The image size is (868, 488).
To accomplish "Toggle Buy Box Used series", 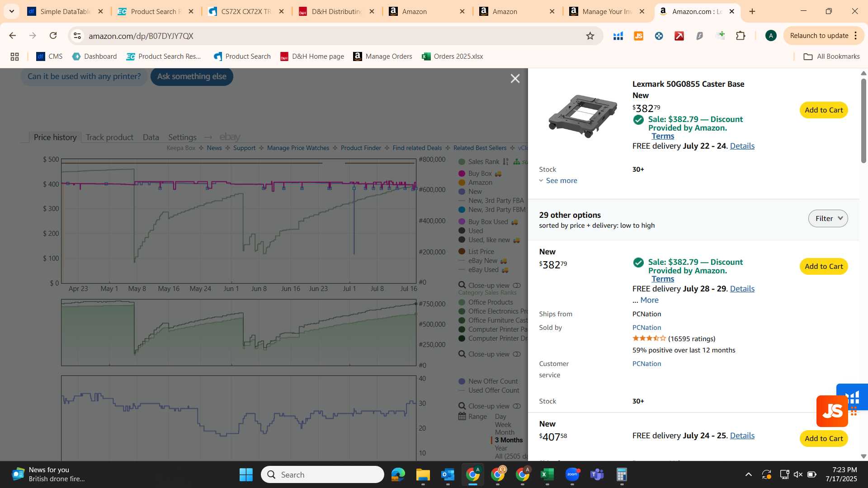I will point(483,222).
